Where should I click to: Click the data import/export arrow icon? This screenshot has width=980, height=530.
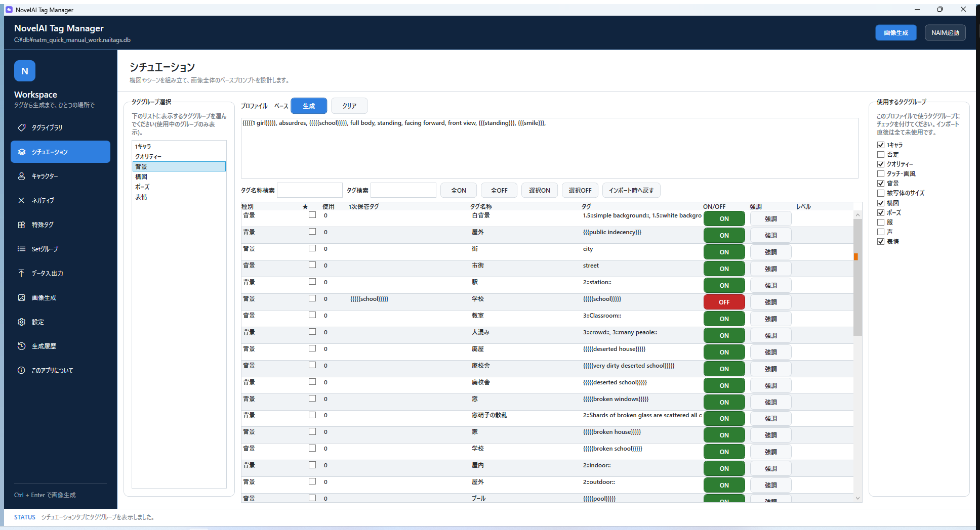(21, 273)
